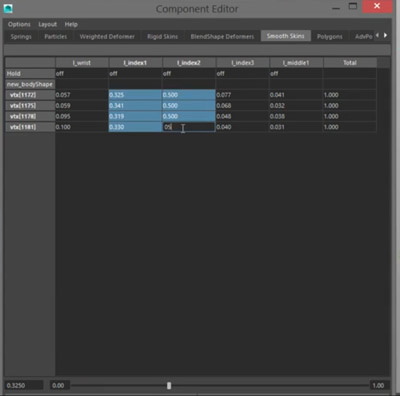Select the Hold row header
The width and height of the screenshot is (400, 396).
30,73
